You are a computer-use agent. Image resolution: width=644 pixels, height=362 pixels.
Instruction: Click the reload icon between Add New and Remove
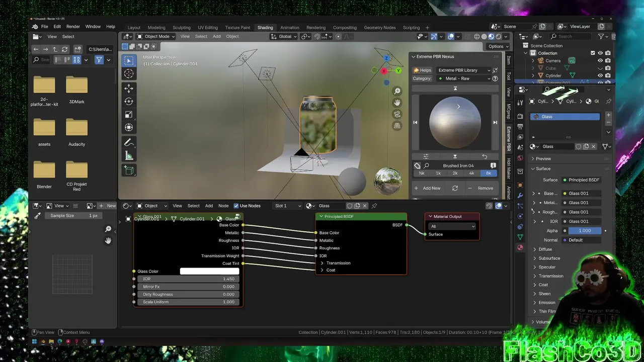(x=455, y=188)
